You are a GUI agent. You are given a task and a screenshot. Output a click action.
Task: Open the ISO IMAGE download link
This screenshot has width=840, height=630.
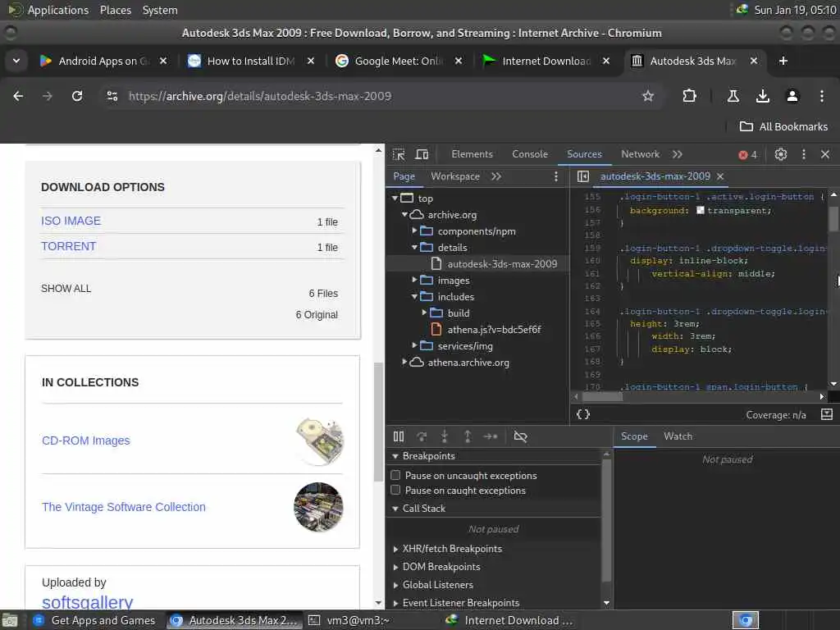click(x=71, y=221)
